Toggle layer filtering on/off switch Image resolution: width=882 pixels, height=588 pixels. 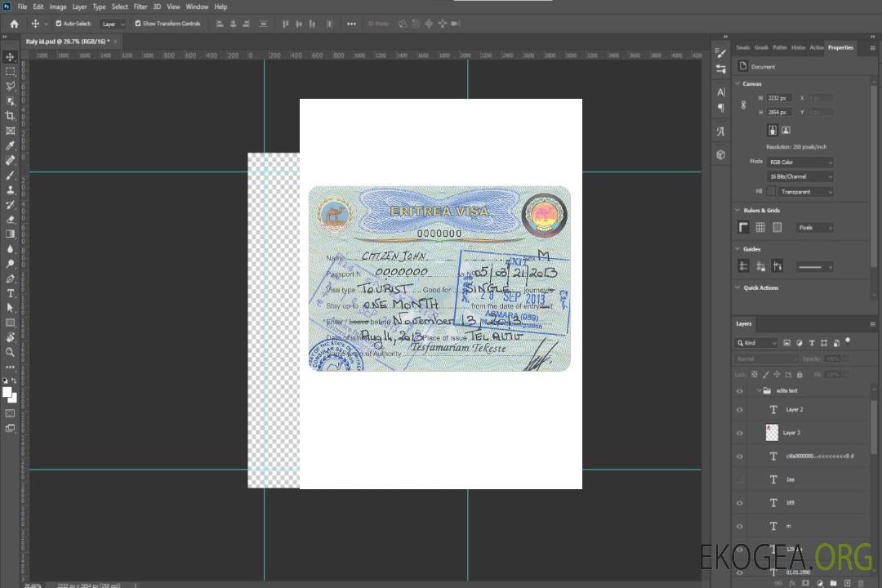coord(848,341)
